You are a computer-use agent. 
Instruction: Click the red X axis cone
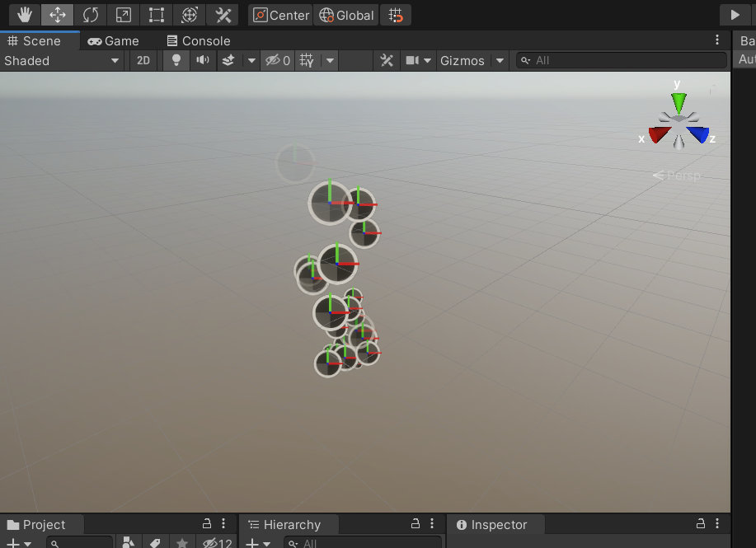pyautogui.click(x=660, y=134)
